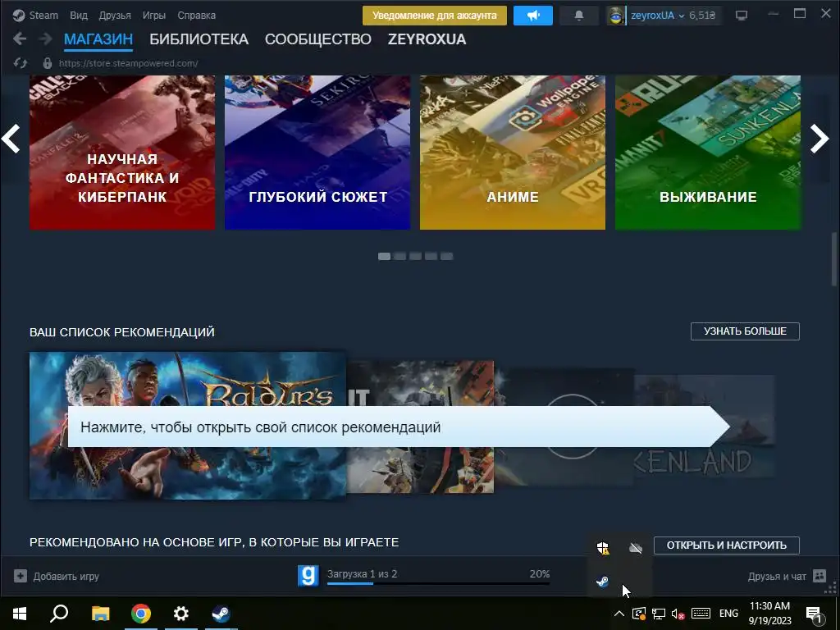
Task: Open Аниме category tile
Action: [513, 153]
